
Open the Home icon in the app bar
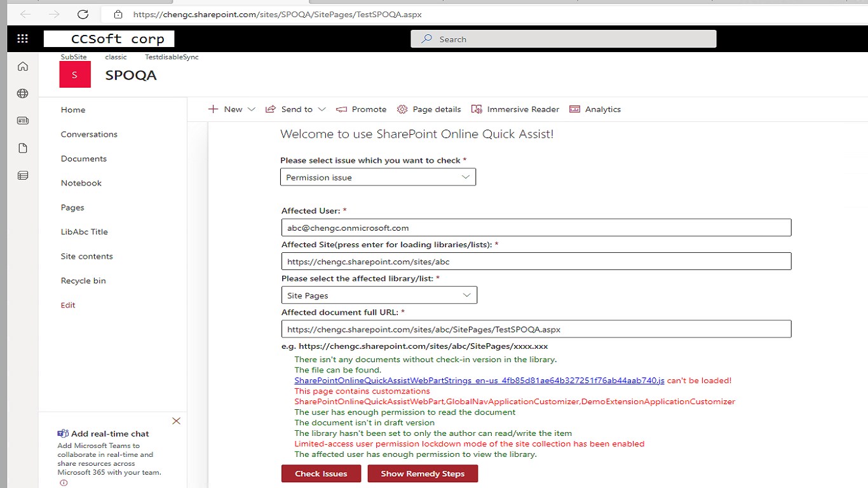pos(23,66)
